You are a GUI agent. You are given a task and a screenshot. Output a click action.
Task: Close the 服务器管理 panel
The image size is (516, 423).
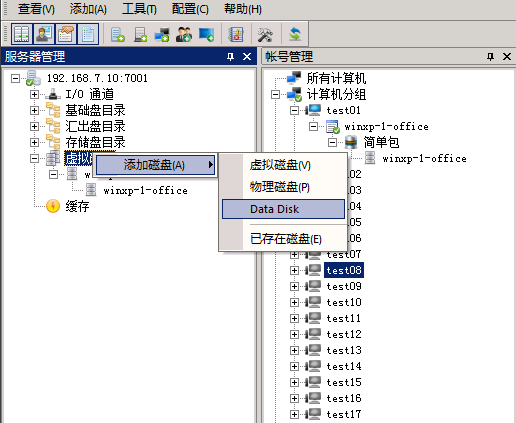tap(247, 57)
